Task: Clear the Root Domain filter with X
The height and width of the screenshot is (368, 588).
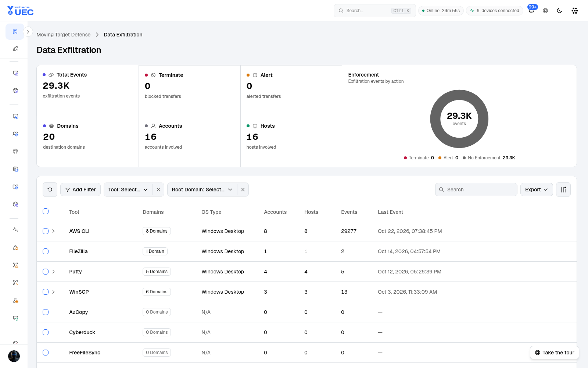Action: pos(243,190)
